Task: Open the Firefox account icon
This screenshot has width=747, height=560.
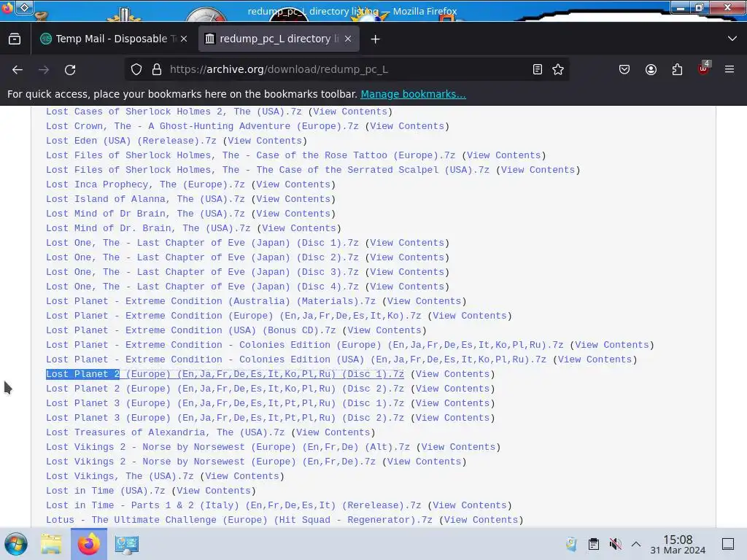Action: [651, 69]
